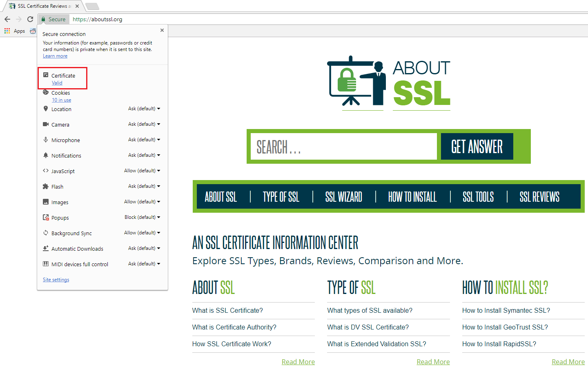The height and width of the screenshot is (374, 588).
Task: Click the Certificate icon in site info
Action: click(x=46, y=75)
